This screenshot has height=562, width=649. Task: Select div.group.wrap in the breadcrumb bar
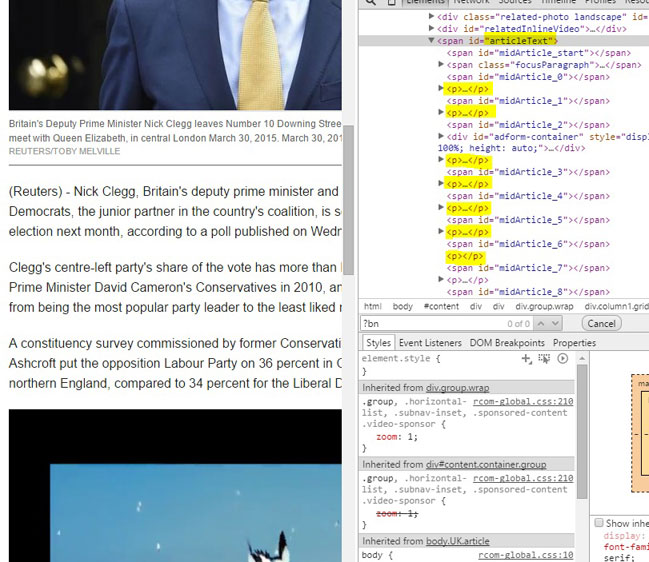(x=544, y=306)
